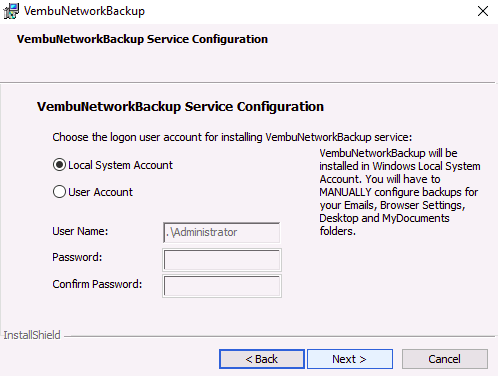This screenshot has width=498, height=376.
Task: Click the installer icon in the title bar
Action: pos(11,11)
